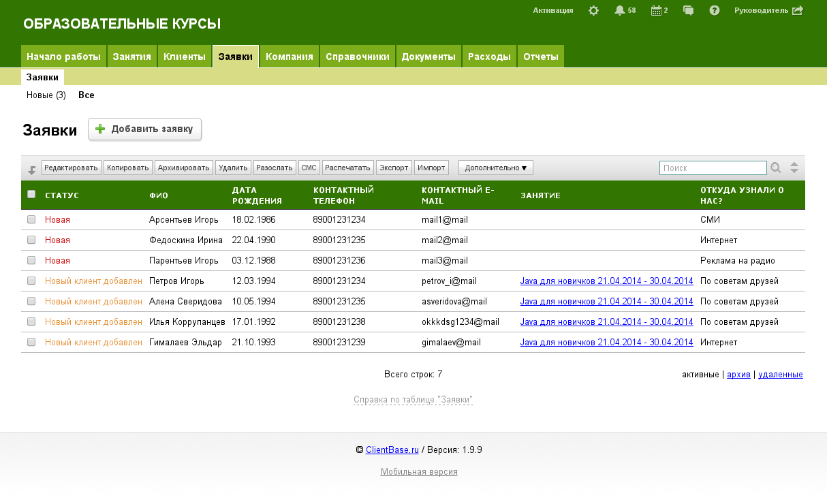
Task: Click the logout icon beside Руководитель
Action: (x=798, y=10)
